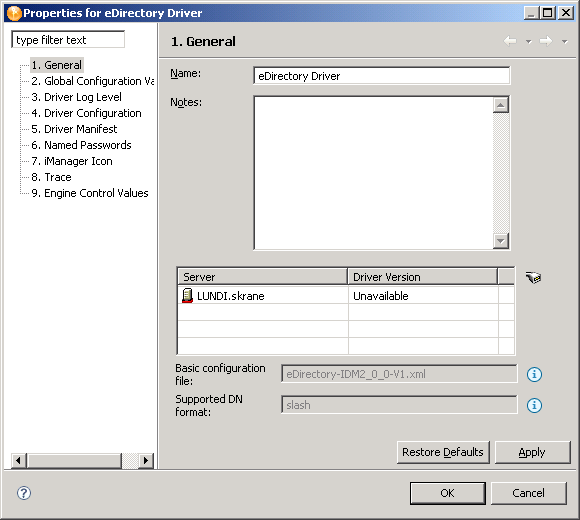Click the tree horizontal scrollbar thumb
580x520 pixels.
(x=74, y=460)
